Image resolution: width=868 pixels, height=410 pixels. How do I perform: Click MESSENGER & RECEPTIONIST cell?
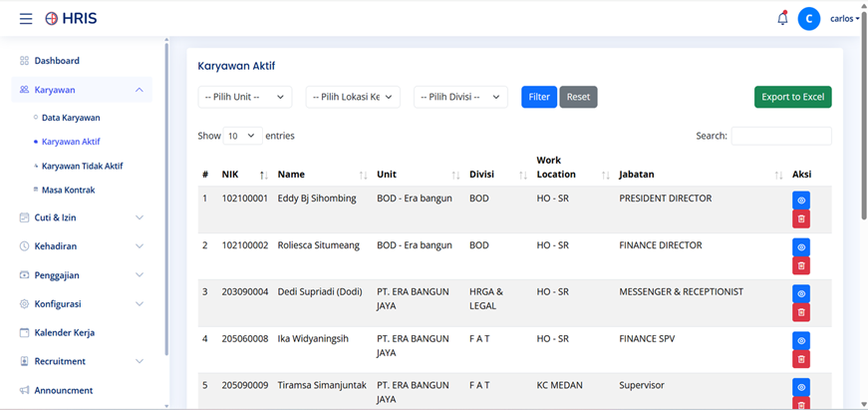[681, 291]
